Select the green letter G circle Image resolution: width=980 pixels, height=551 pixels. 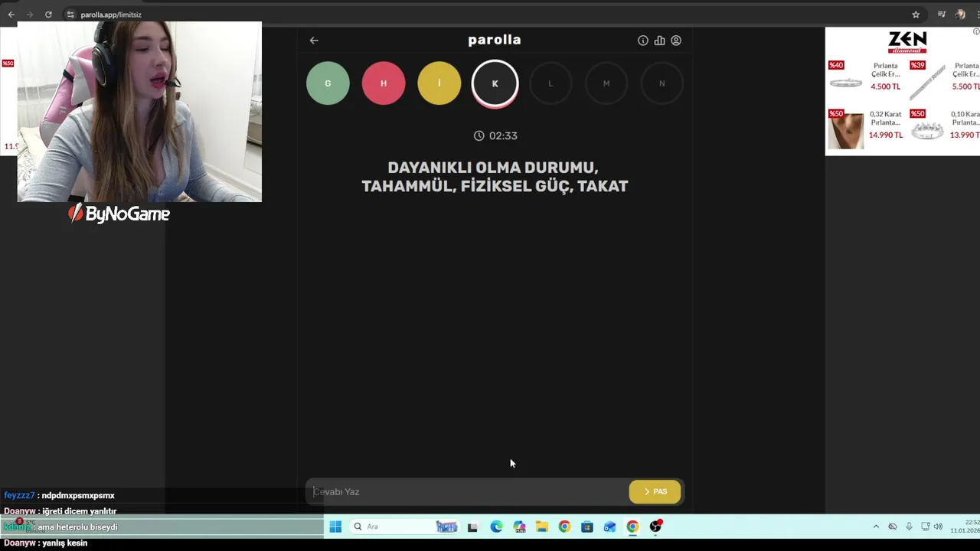[328, 83]
